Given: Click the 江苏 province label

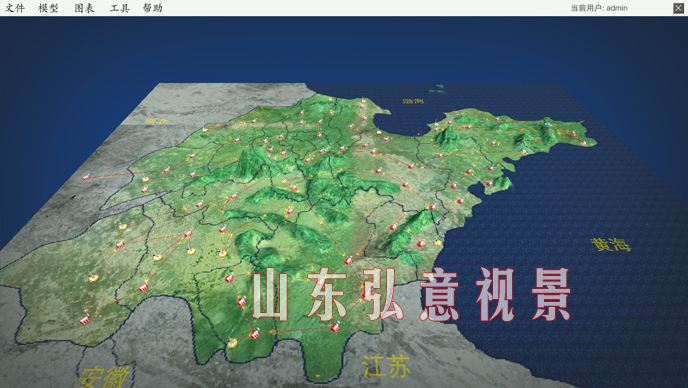Looking at the screenshot, I should pyautogui.click(x=387, y=366).
